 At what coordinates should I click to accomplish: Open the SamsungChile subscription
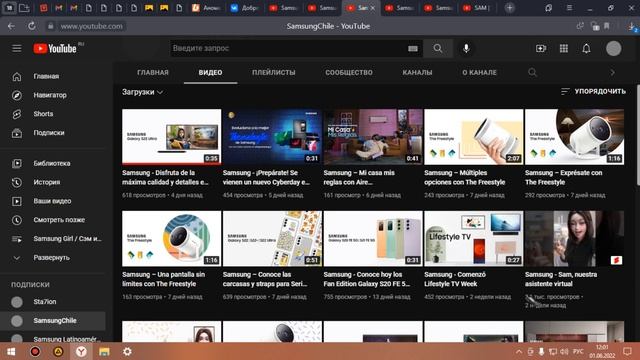point(54,320)
